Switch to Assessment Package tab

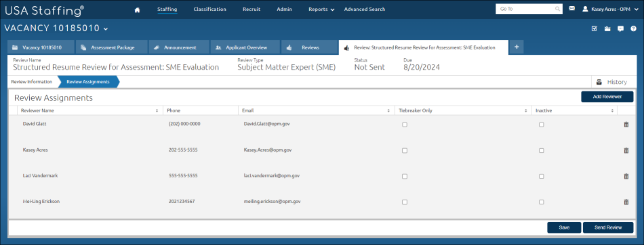pyautogui.click(x=112, y=47)
